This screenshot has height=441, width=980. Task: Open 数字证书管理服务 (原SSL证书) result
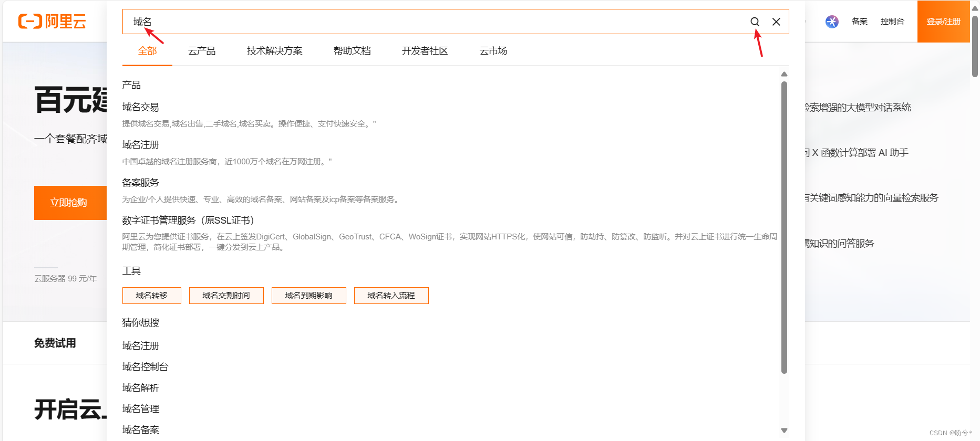pos(188,220)
